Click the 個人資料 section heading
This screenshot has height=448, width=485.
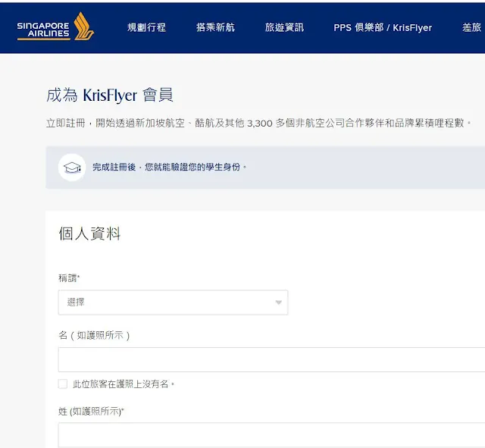[x=89, y=233]
